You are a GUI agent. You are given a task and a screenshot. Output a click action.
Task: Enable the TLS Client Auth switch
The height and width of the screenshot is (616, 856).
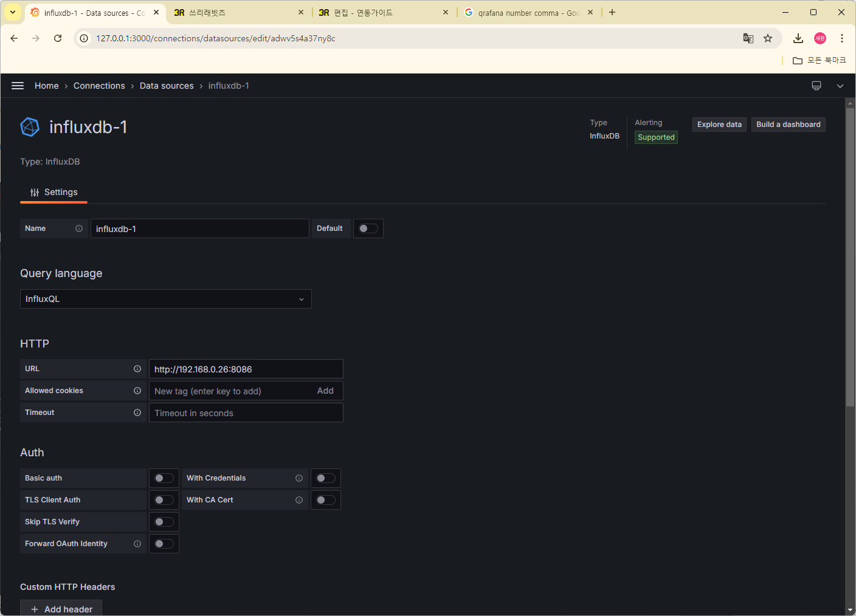pos(164,500)
